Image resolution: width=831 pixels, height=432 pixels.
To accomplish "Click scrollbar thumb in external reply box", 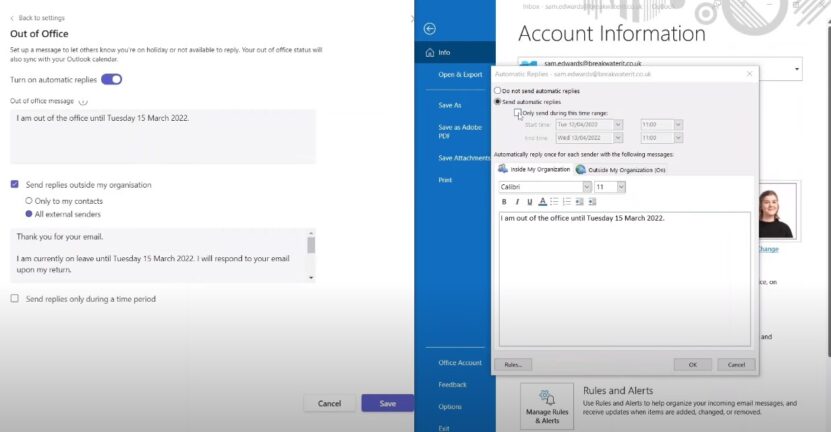I will 311,245.
